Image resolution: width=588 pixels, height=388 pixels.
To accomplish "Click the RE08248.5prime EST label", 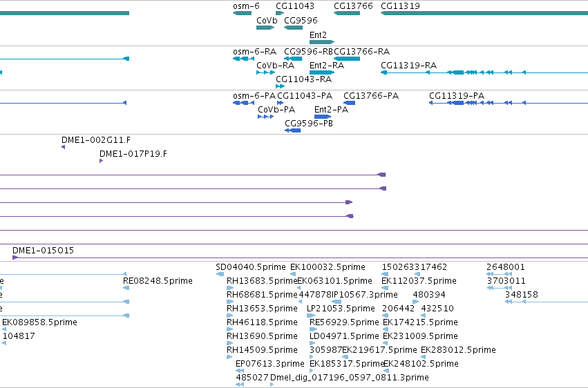I will coord(158,281).
